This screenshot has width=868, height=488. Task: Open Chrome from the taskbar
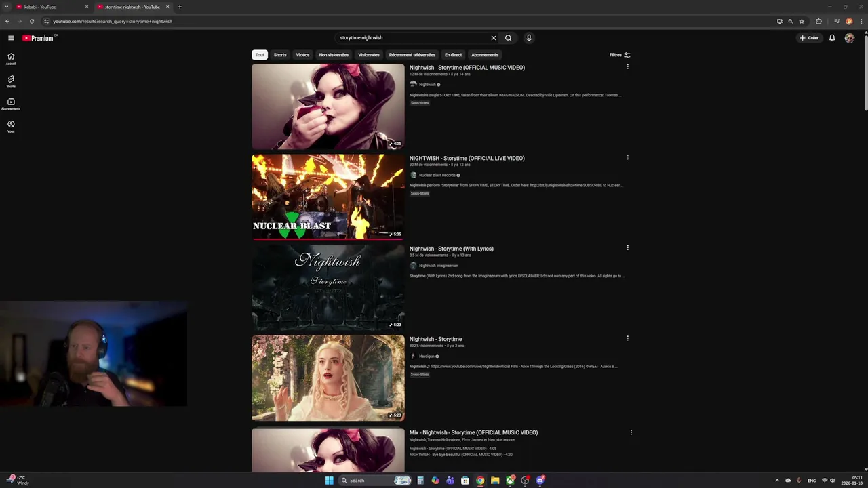(480, 481)
